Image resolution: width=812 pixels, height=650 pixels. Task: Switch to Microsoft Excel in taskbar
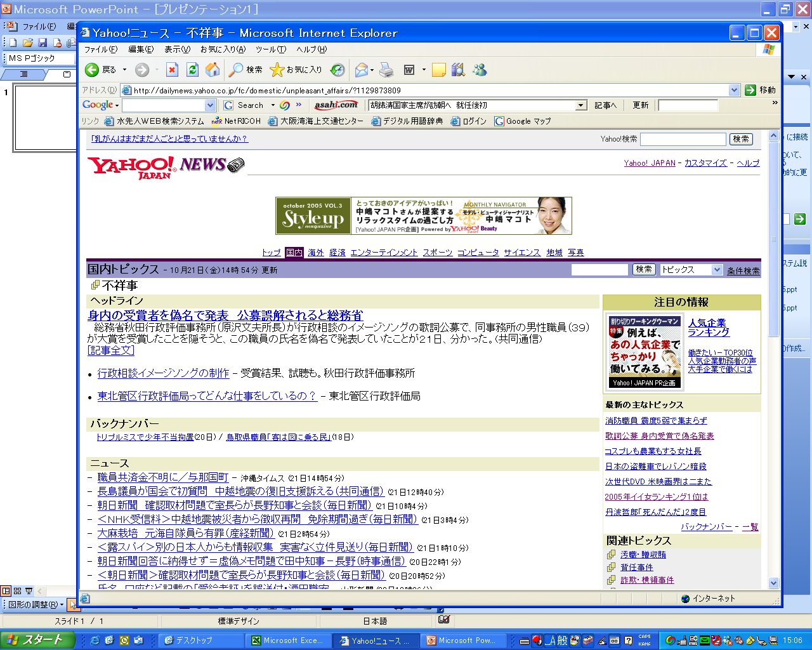point(287,640)
